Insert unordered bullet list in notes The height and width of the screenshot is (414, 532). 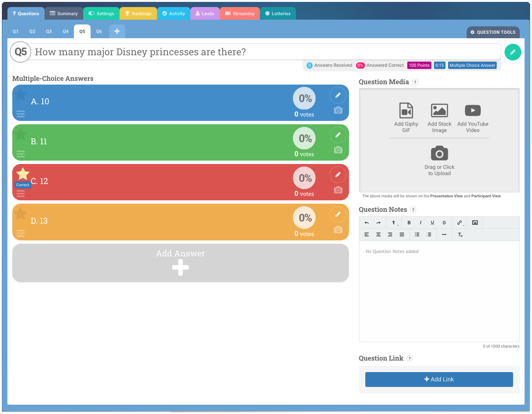tap(417, 234)
